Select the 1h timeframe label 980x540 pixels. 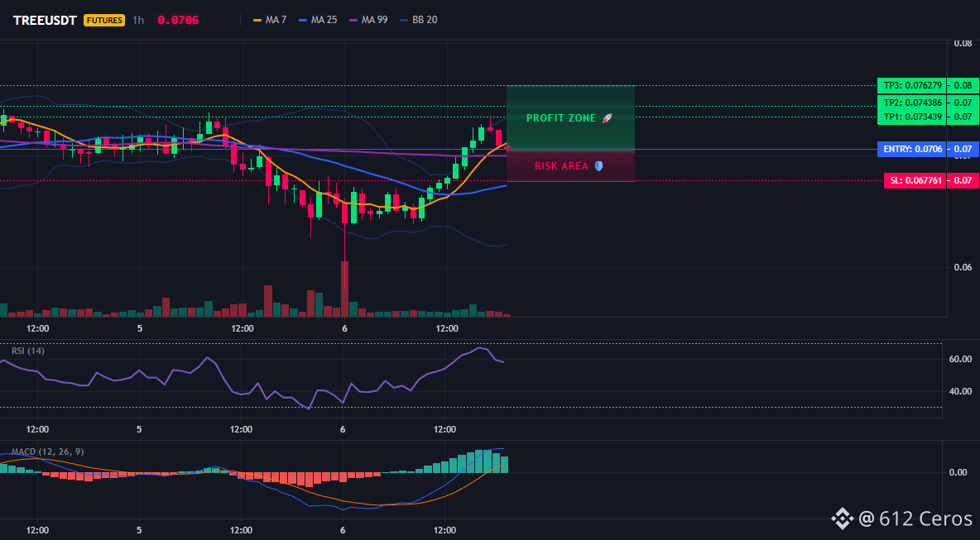138,20
